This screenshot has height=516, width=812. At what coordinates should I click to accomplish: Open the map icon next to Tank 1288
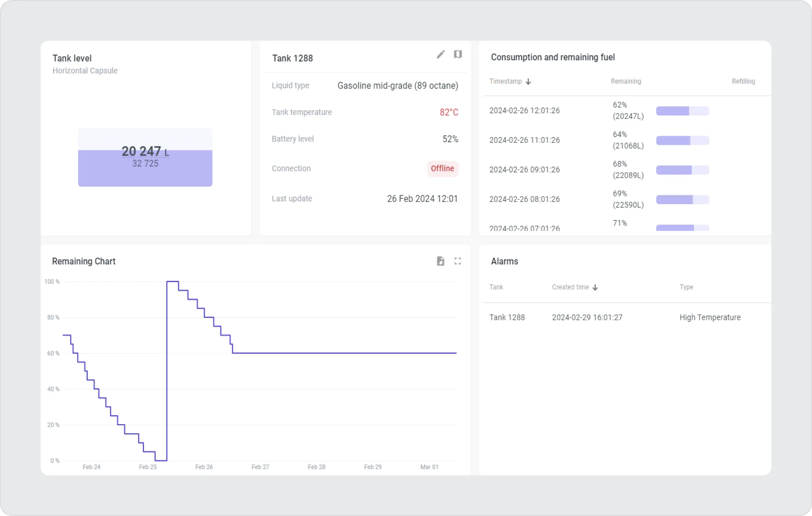458,54
